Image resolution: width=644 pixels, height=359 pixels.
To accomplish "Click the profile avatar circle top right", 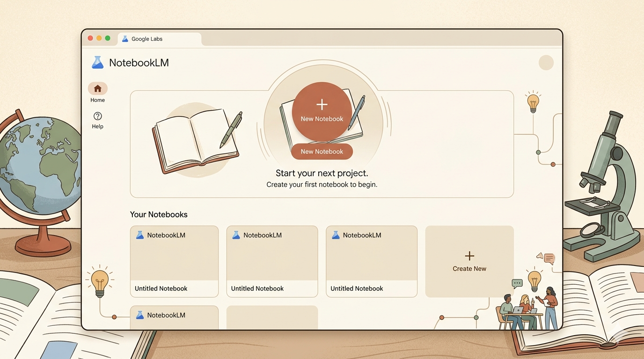I will 546,62.
